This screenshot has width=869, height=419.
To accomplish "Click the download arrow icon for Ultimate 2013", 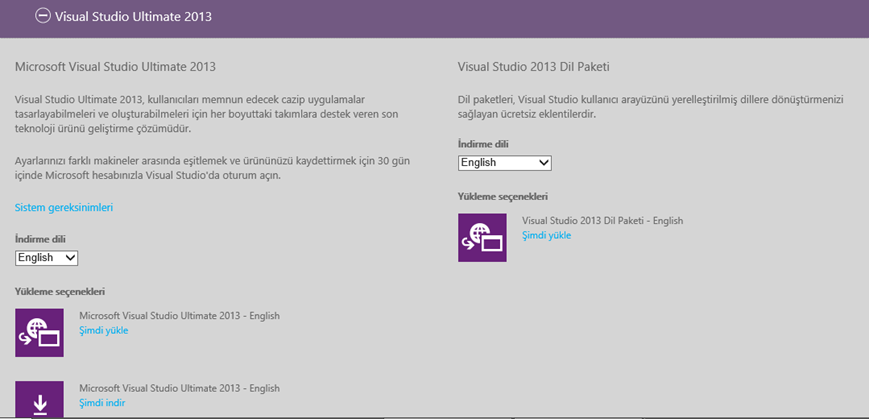I will (39, 399).
